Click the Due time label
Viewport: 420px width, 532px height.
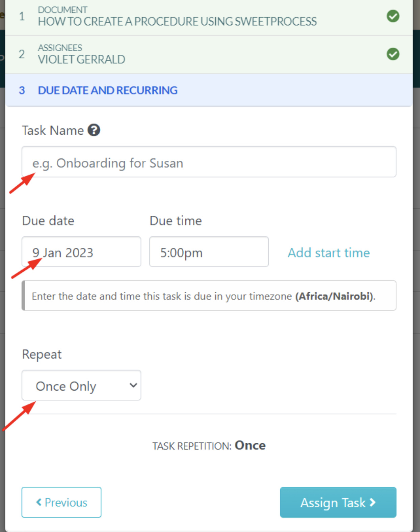click(176, 221)
